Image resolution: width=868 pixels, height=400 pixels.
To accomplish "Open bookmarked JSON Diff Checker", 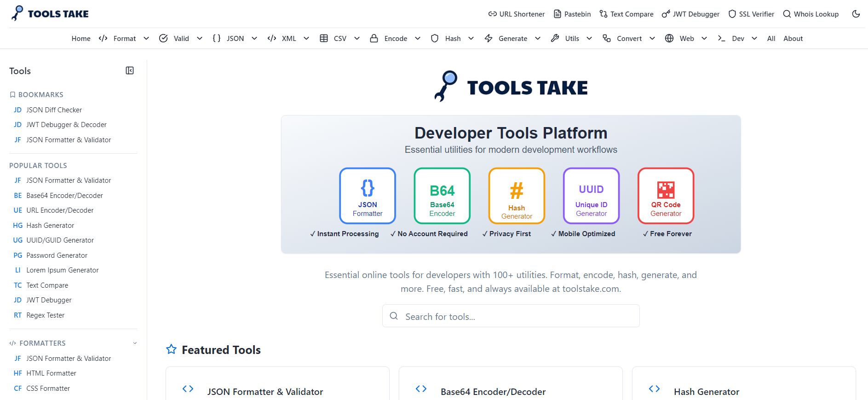I will click(x=54, y=110).
